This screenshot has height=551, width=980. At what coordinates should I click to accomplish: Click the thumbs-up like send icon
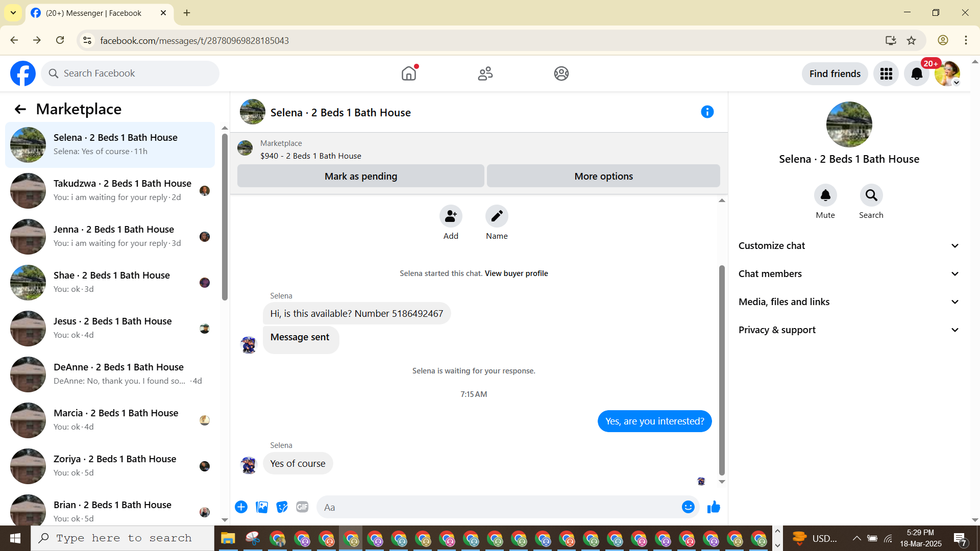coord(714,507)
